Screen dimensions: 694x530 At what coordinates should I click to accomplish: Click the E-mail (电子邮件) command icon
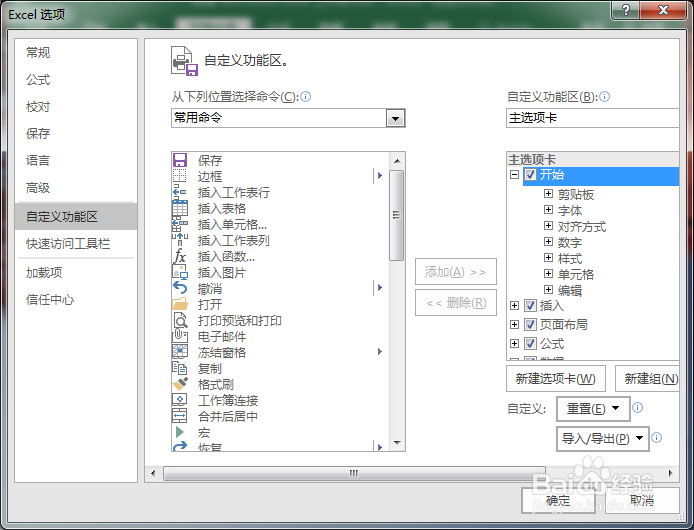pyautogui.click(x=180, y=336)
